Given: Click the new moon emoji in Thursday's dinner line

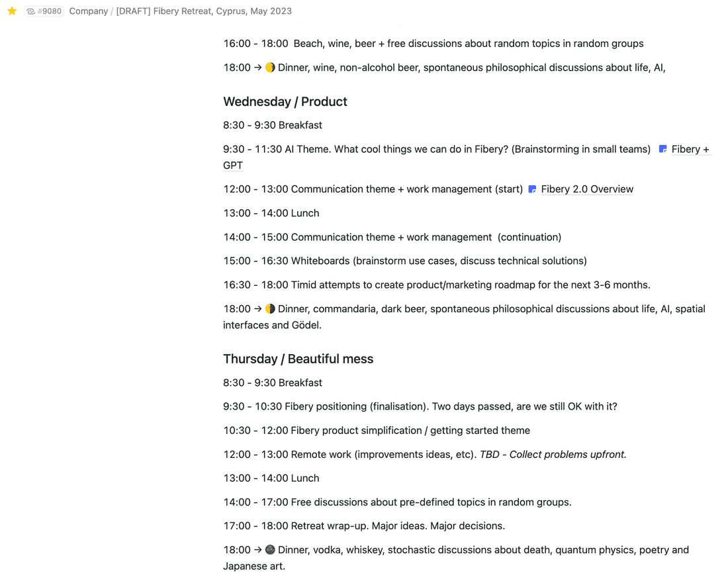Looking at the screenshot, I should click(x=269, y=549).
